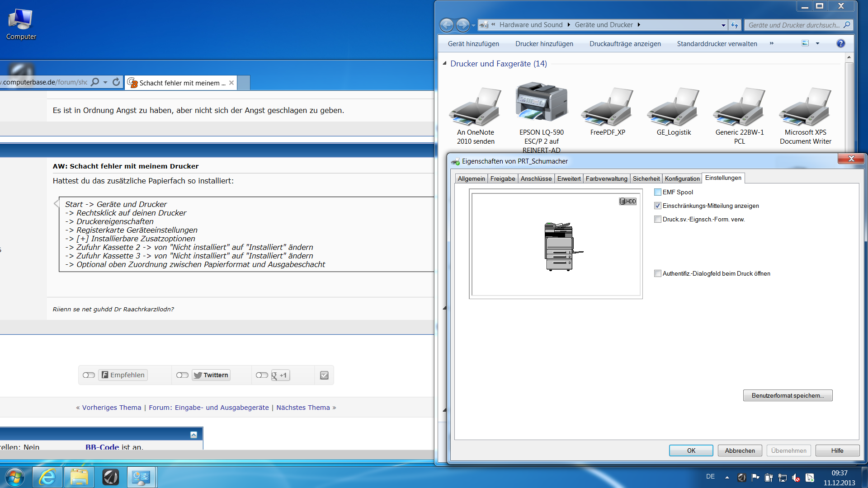Uncheck Einschränkungs-Mitteilung anzeigen option
The width and height of the screenshot is (868, 488).
coord(658,206)
